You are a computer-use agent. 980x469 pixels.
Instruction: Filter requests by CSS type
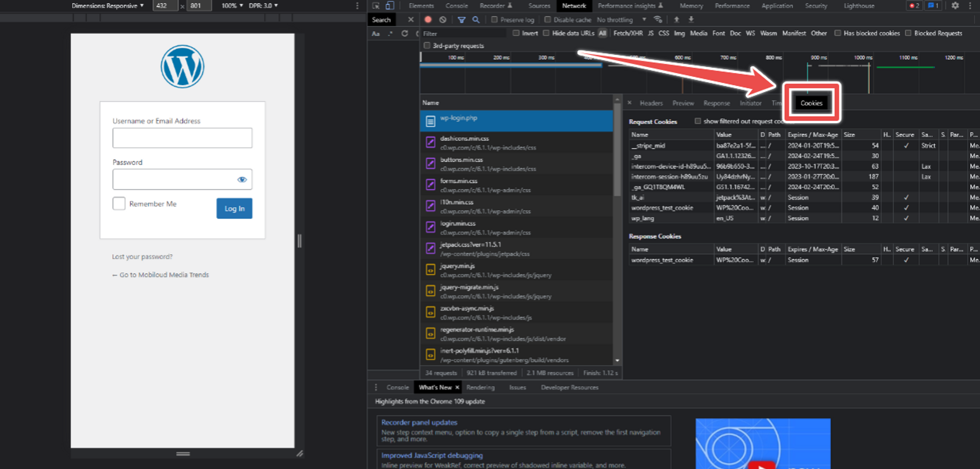[664, 33]
